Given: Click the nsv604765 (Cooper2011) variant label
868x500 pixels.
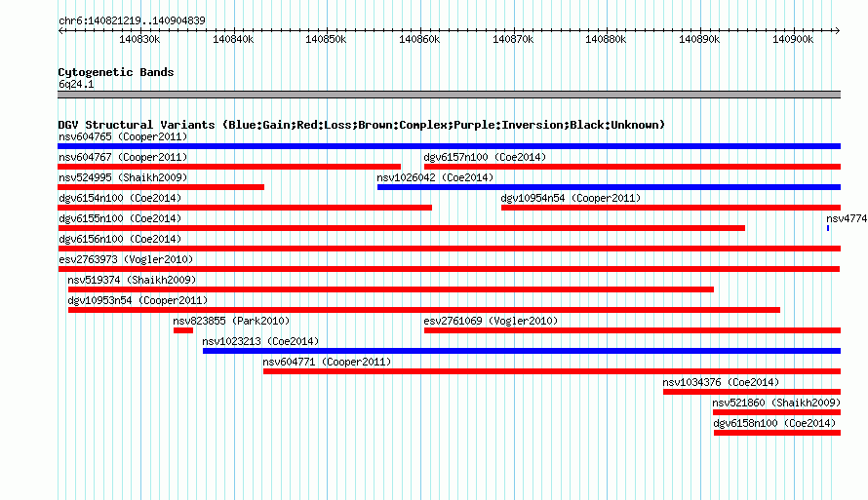Looking at the screenshot, I should click(x=123, y=136).
